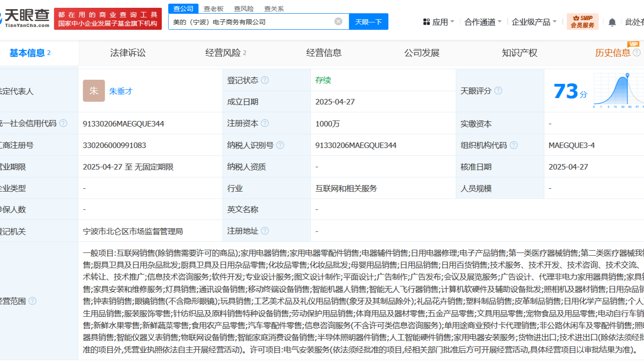Open legal representative 朱垂才 link
Screen dimensions: 644x362
121,91
